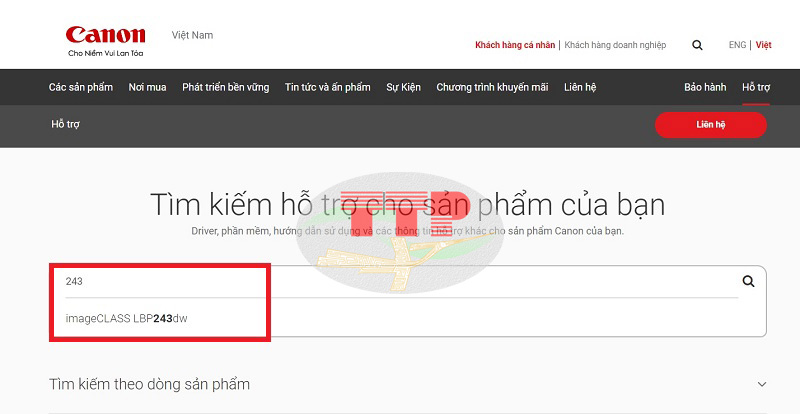
Task: Open Bảo hành page
Action: 705,87
